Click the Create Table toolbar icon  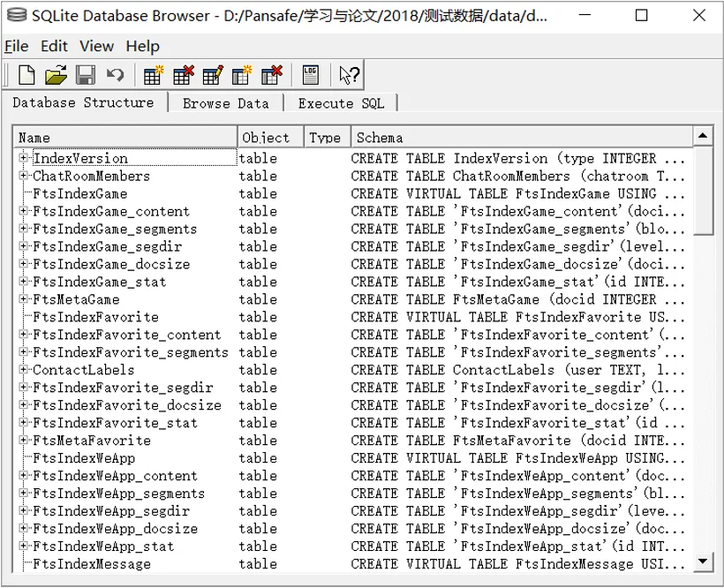154,75
